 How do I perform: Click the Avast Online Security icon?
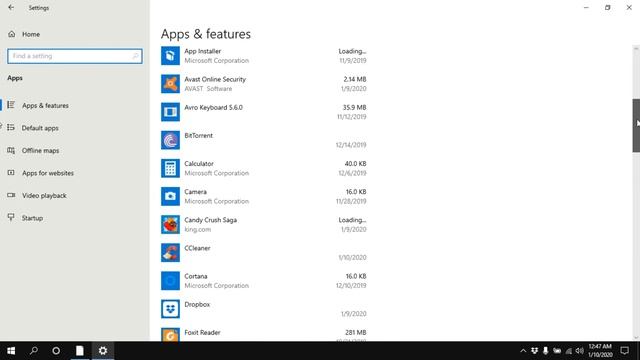[170, 84]
